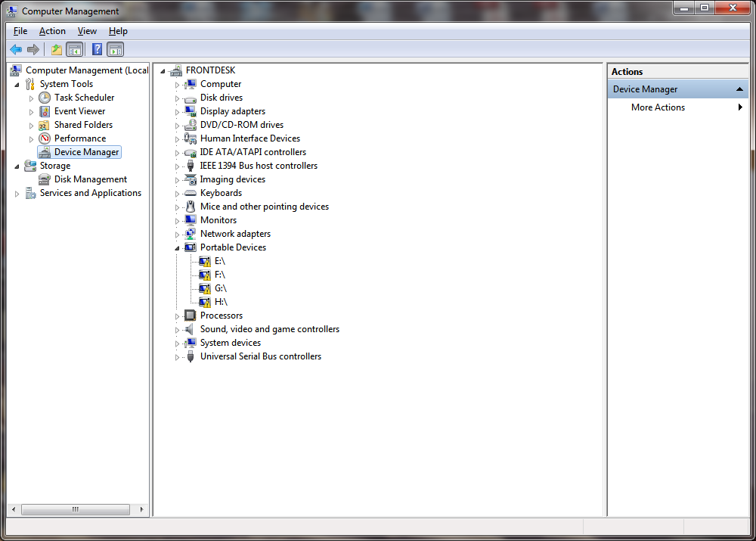
Task: Expand the Network adapters category
Action: click(x=176, y=233)
